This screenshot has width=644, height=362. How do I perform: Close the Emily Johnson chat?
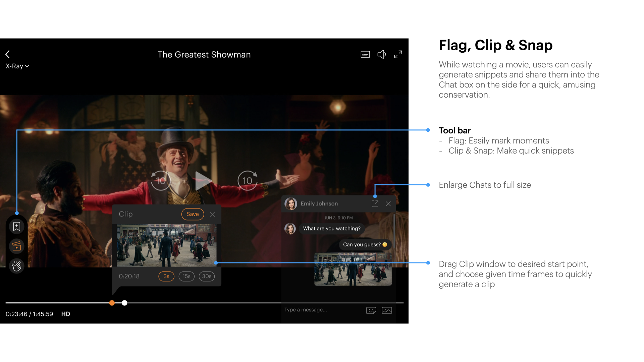(x=388, y=204)
